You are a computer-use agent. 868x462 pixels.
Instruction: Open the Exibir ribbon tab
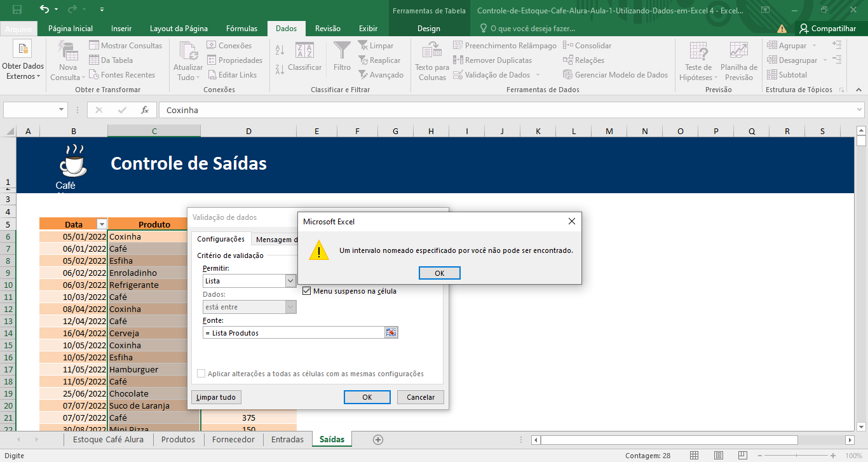pos(368,29)
